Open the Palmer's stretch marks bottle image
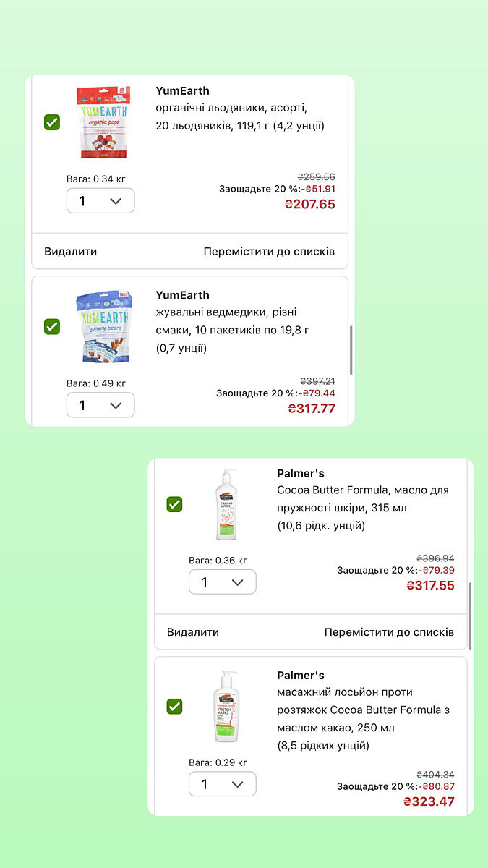 pos(225,707)
